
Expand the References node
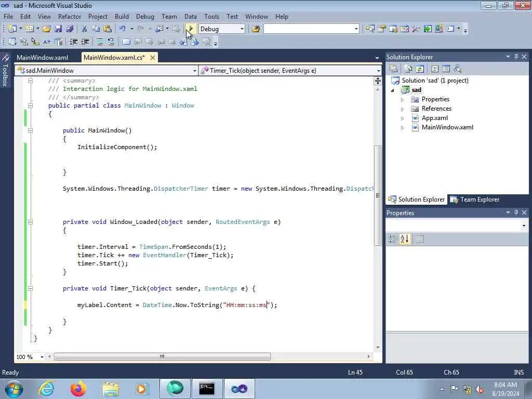[x=403, y=109]
